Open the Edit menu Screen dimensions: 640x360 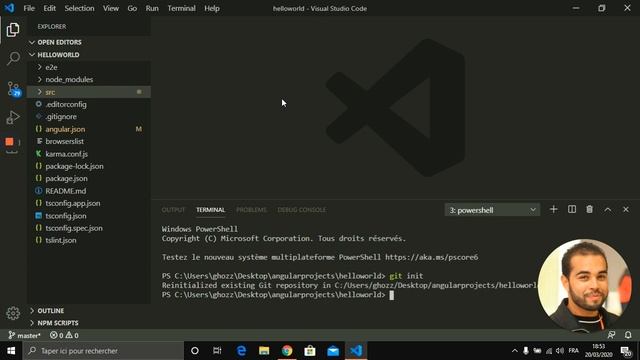click(x=49, y=8)
